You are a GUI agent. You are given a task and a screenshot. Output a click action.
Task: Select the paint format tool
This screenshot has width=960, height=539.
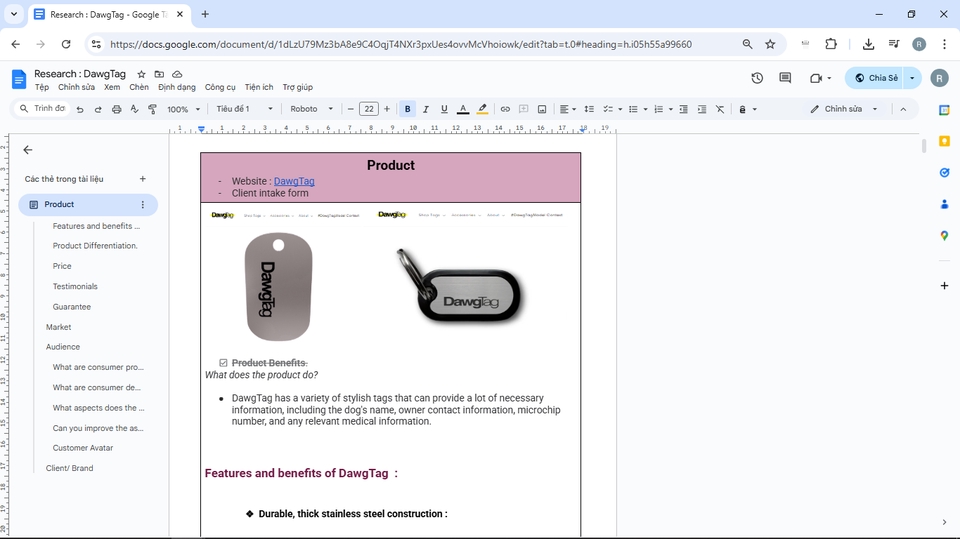click(x=152, y=109)
